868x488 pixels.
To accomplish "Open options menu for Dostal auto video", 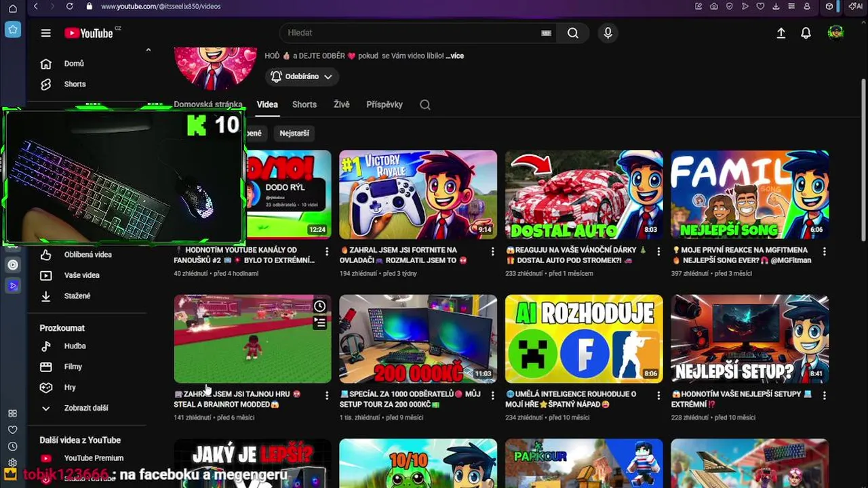I will click(658, 251).
